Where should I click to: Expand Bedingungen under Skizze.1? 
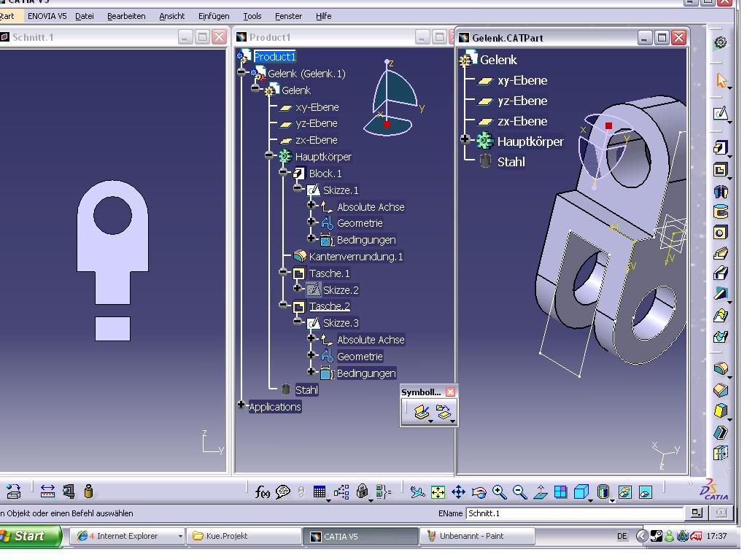(x=311, y=238)
